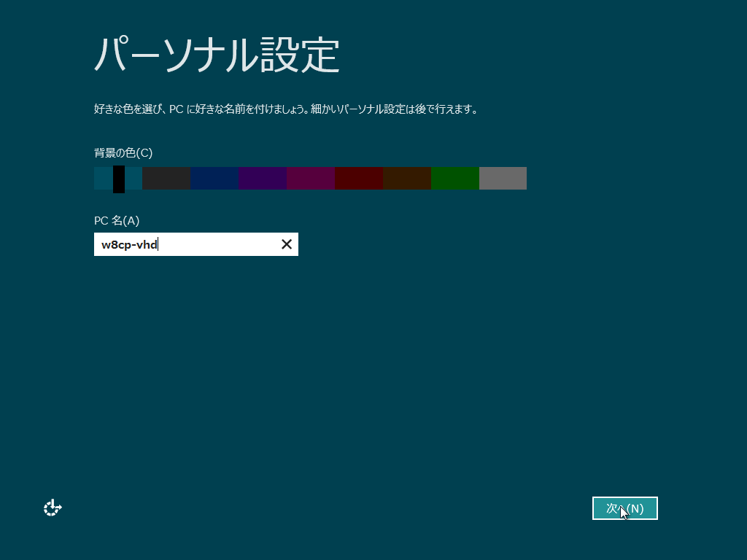The height and width of the screenshot is (560, 747).
Task: Click the パーソナル設定 heading
Action: pos(217,55)
